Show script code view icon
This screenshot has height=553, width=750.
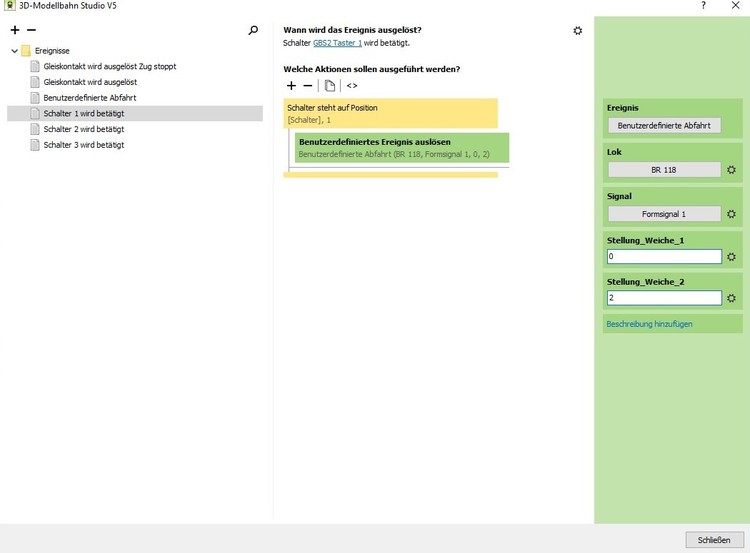(352, 86)
